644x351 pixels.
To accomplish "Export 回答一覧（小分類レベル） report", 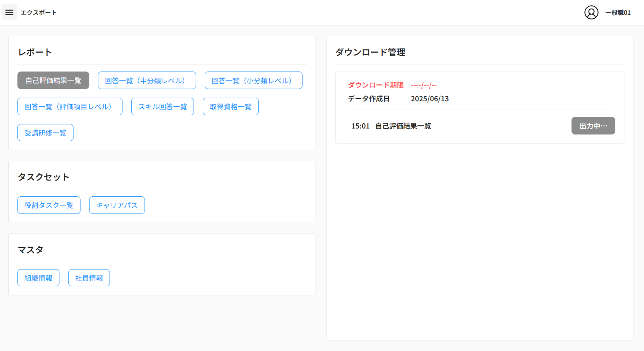I will 253,81.
